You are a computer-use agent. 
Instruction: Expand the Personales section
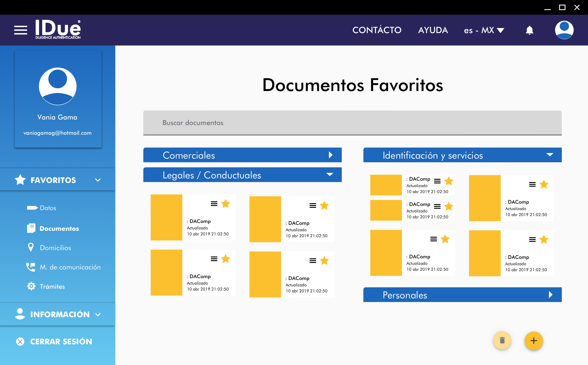click(x=550, y=295)
